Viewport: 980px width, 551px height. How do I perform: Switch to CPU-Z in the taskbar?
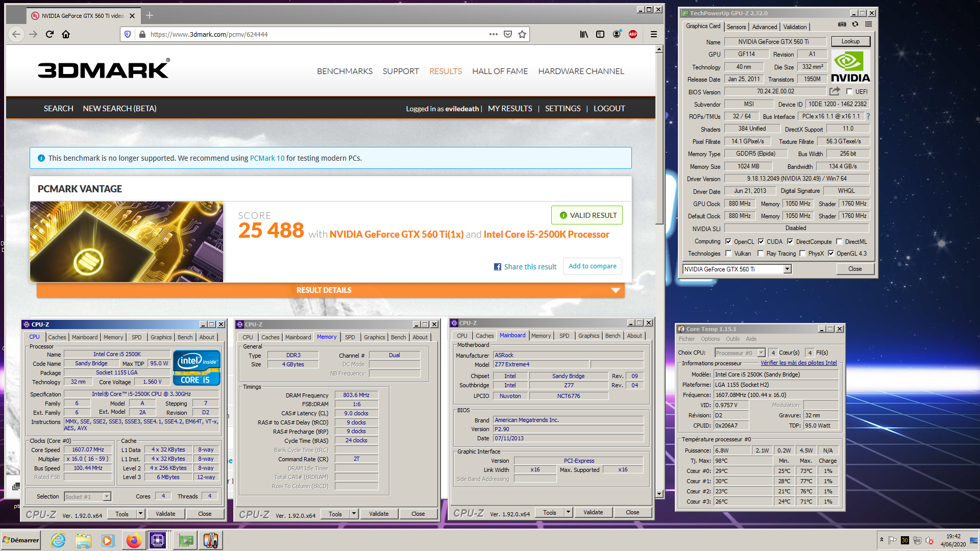point(158,540)
